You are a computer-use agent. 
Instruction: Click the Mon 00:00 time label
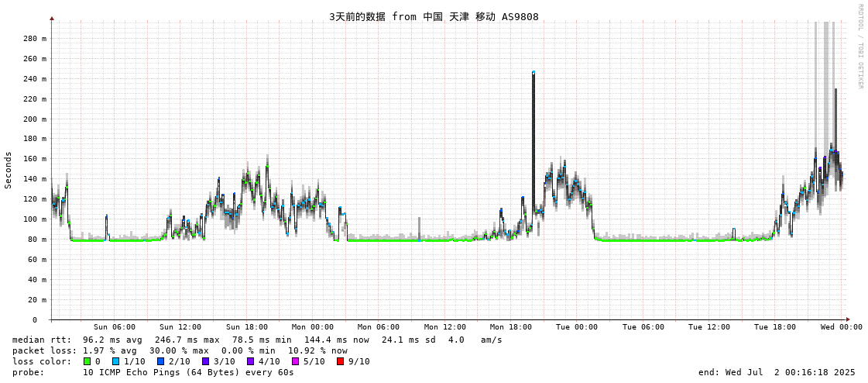[x=313, y=327]
